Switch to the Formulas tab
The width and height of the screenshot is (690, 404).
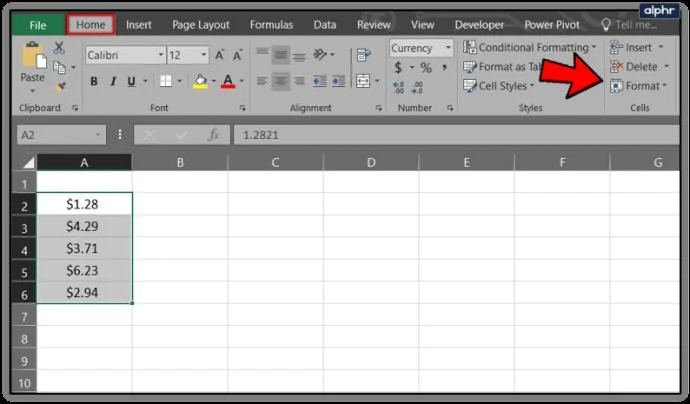point(271,25)
